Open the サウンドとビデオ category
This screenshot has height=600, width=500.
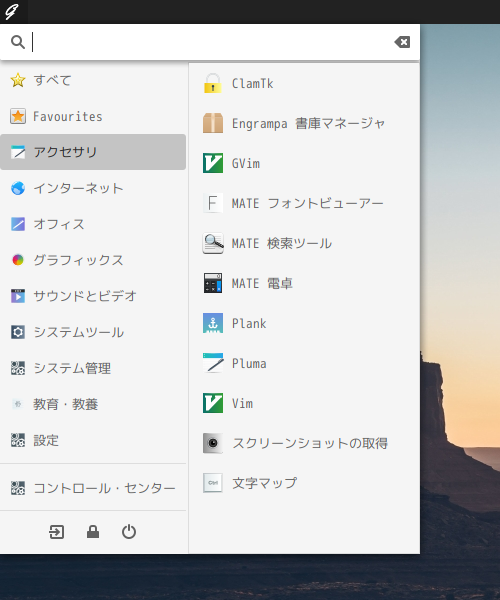click(93, 296)
